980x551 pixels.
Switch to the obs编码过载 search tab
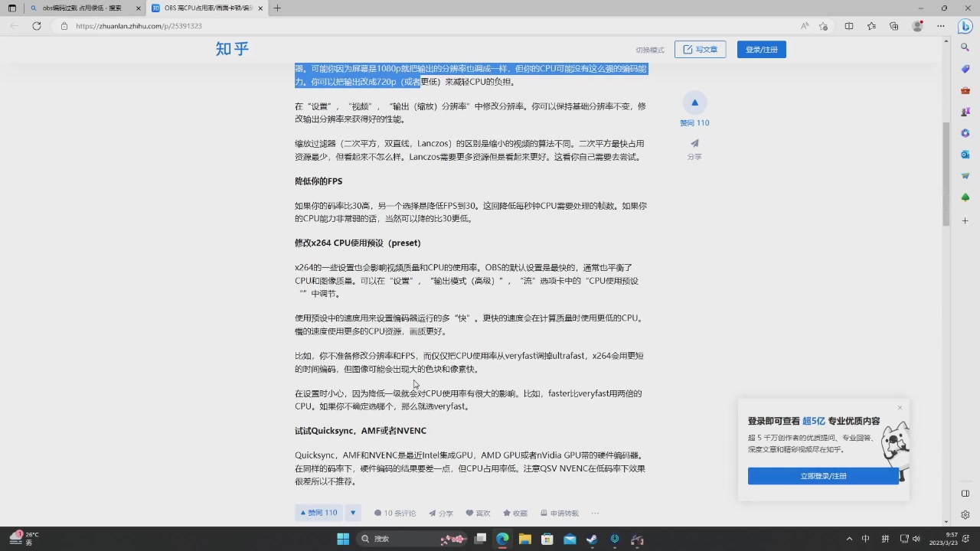click(83, 8)
